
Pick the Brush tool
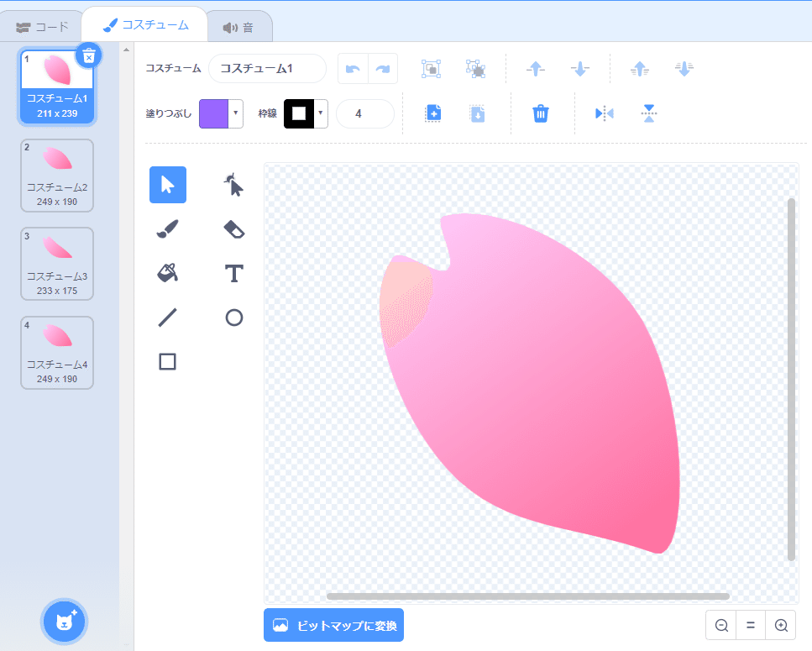click(x=167, y=228)
